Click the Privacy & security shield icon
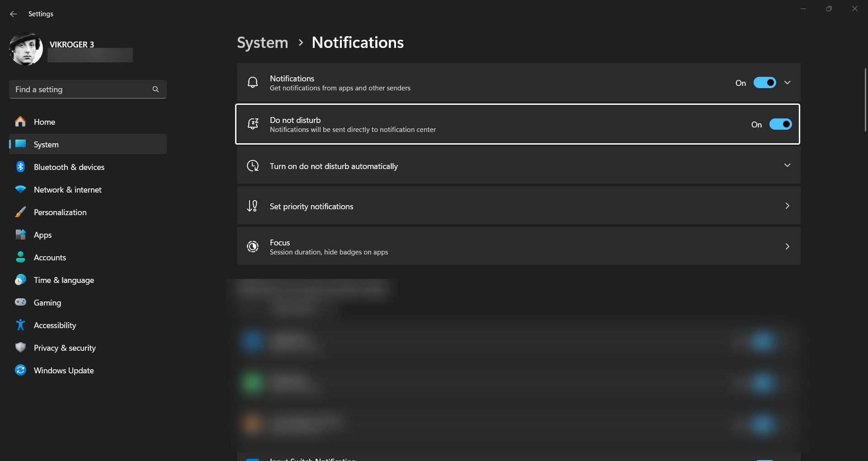The width and height of the screenshot is (868, 461). click(20, 348)
